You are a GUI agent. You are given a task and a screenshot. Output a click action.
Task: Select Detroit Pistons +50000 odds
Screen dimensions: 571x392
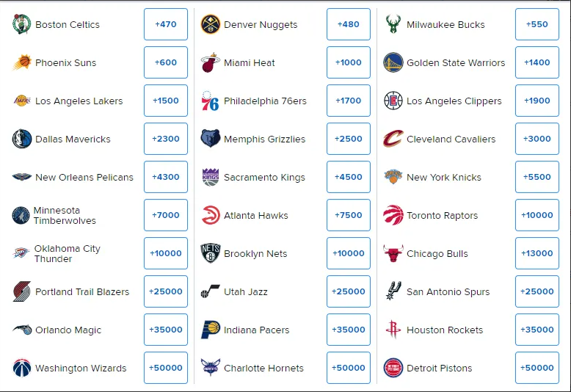pyautogui.click(x=537, y=368)
